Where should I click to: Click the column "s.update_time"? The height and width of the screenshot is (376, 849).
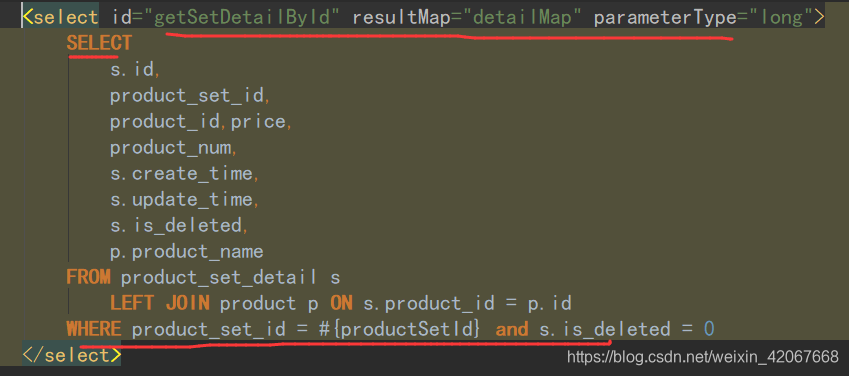(x=181, y=199)
